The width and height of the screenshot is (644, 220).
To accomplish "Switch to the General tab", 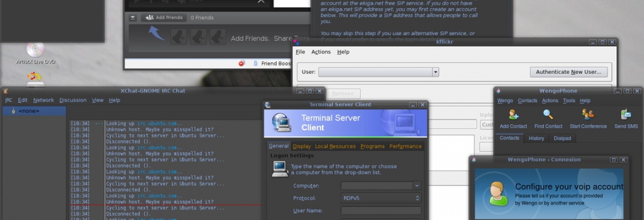I will click(x=279, y=146).
